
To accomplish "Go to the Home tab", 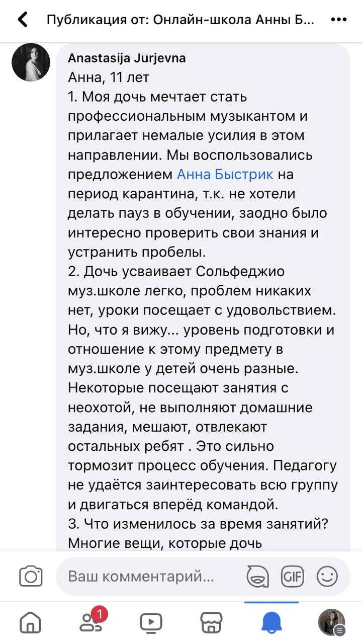I will coord(31,623).
